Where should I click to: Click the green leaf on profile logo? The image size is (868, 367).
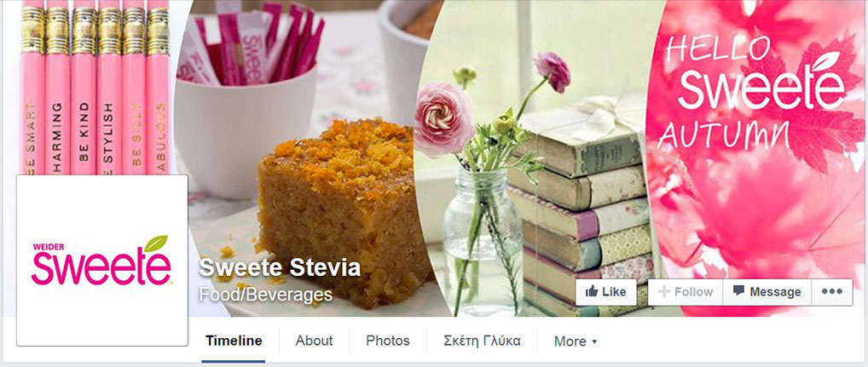point(155,244)
